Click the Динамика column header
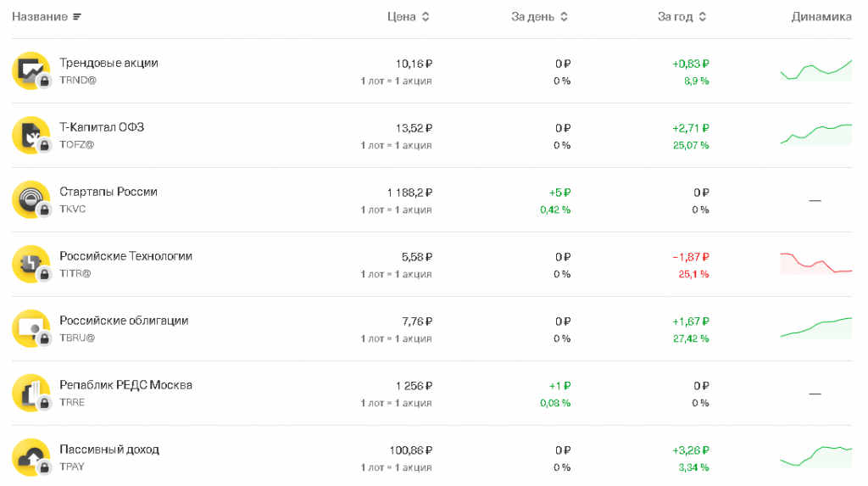The height and width of the screenshot is (486, 868). click(821, 17)
